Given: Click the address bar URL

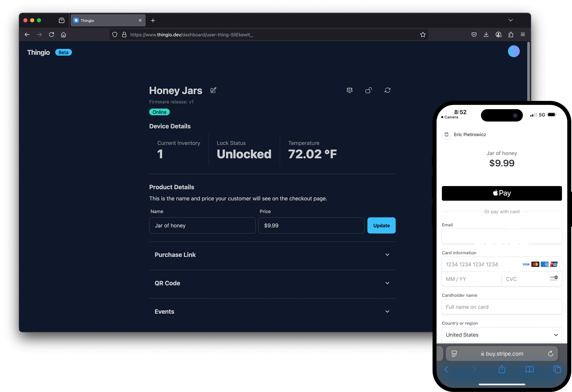Looking at the screenshot, I should [x=192, y=35].
